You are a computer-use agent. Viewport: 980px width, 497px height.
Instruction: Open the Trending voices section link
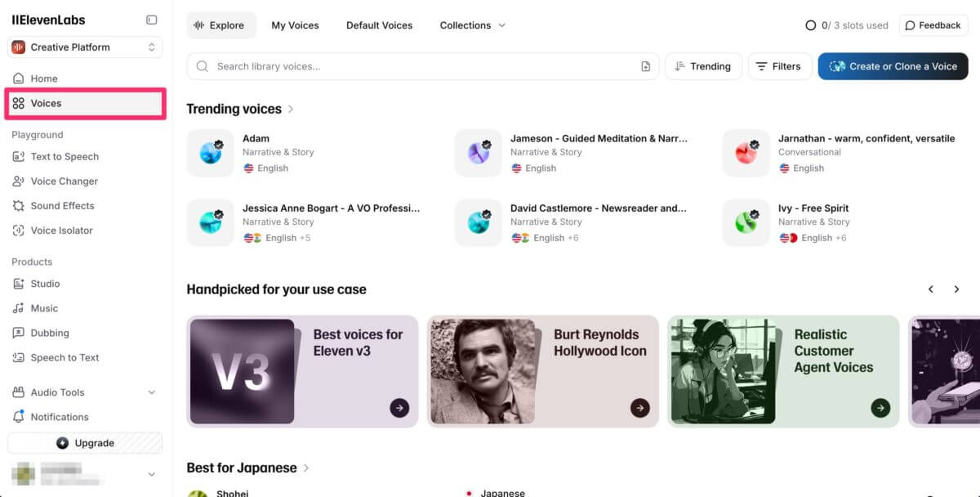(x=240, y=109)
